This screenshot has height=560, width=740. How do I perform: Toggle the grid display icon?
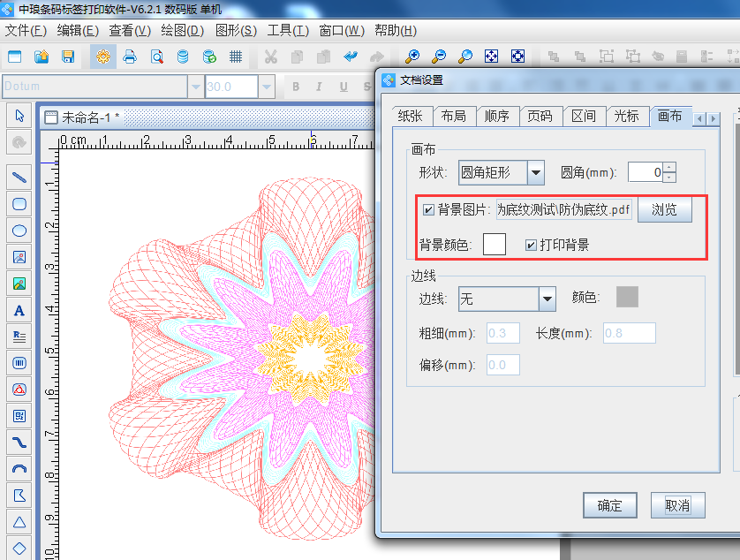click(235, 56)
